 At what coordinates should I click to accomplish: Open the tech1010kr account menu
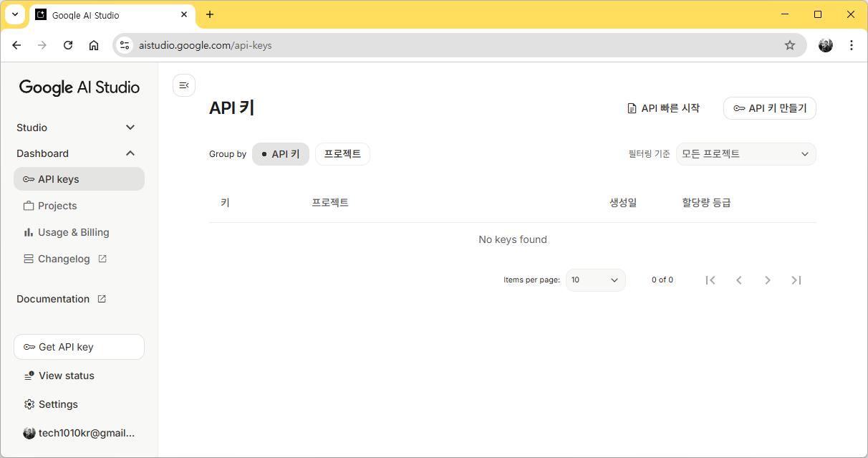tap(79, 433)
